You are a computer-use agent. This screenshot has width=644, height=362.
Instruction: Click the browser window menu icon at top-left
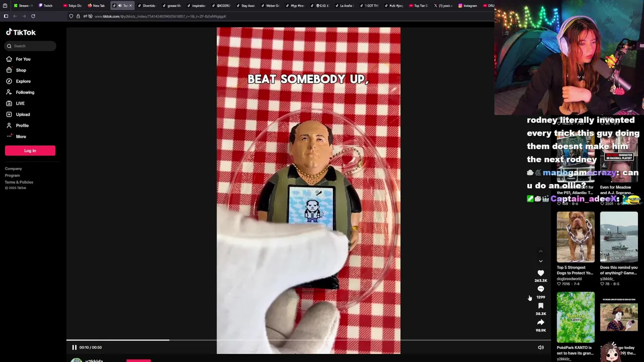click(x=5, y=6)
